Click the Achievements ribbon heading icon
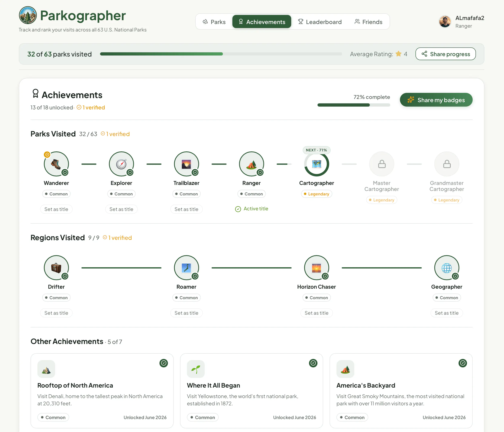This screenshot has height=432, width=504. pos(36,93)
